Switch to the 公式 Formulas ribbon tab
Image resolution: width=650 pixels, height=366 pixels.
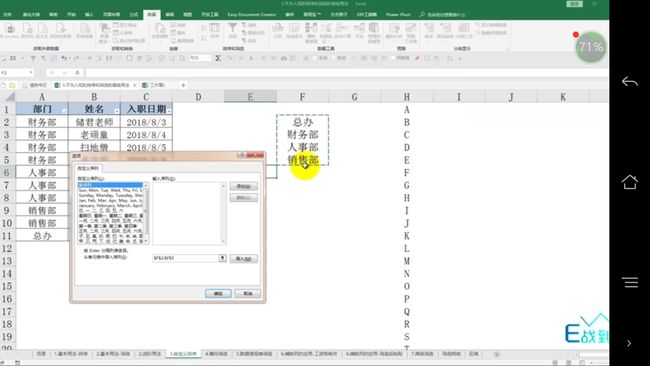click(x=133, y=15)
